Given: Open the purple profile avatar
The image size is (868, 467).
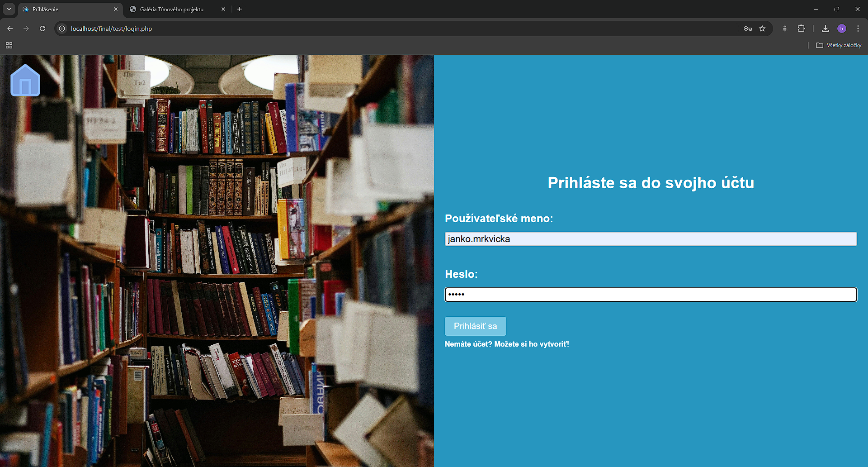Looking at the screenshot, I should [841, 29].
